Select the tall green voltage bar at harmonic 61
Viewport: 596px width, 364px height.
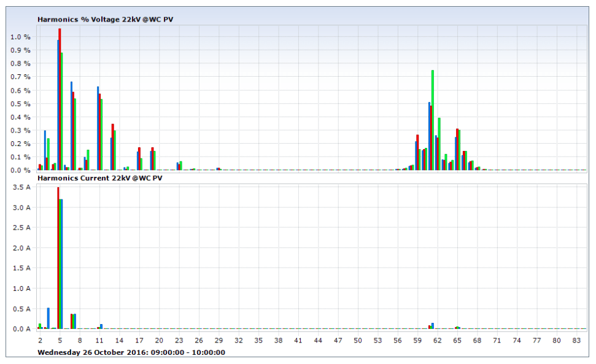click(x=433, y=120)
